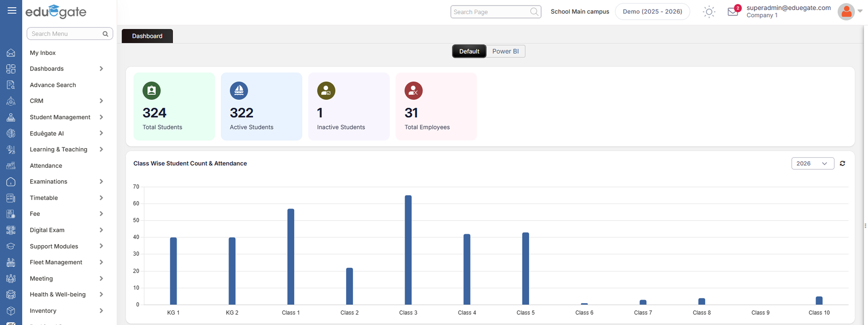Click the hamburger menu icon
The image size is (868, 325).
pyautogui.click(x=12, y=11)
